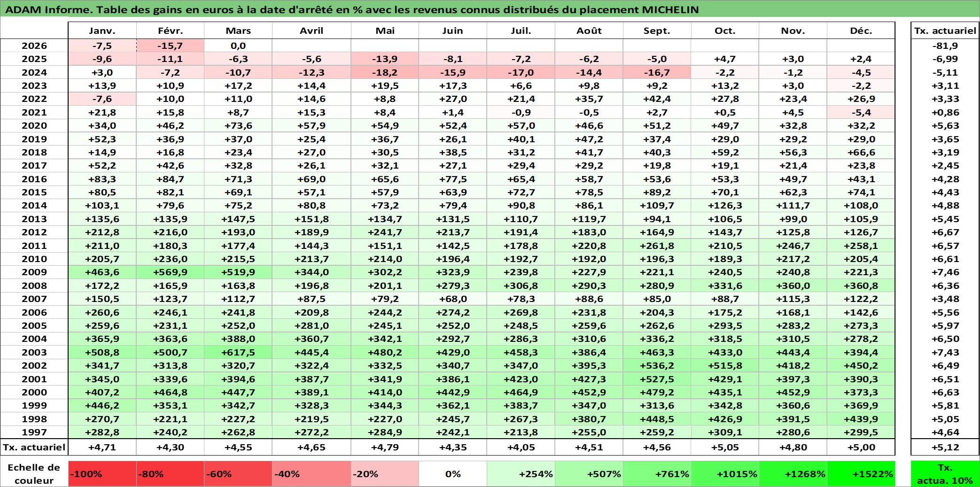Click the -5,4 cell for December 2021
980x487 pixels.
tap(861, 112)
